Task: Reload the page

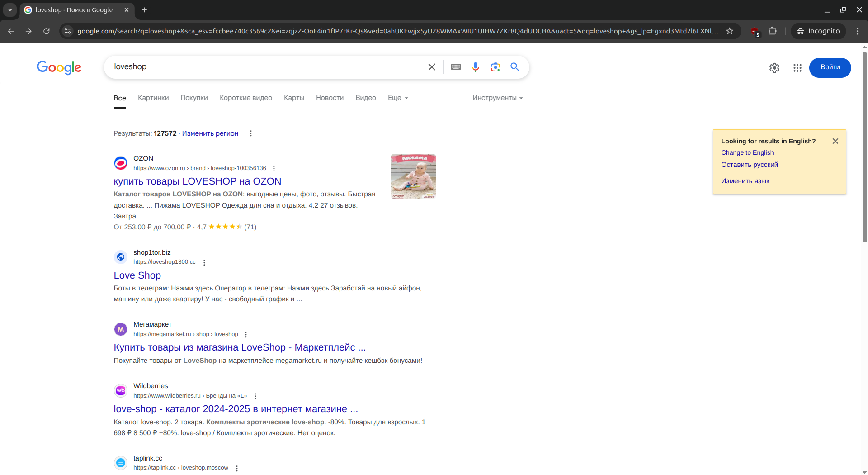Action: click(x=47, y=31)
